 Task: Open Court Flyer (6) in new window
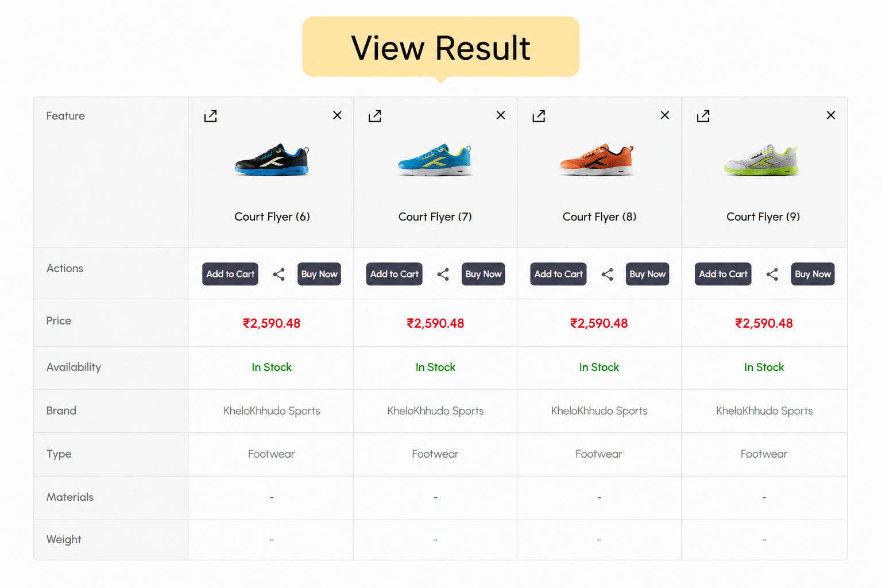(211, 116)
